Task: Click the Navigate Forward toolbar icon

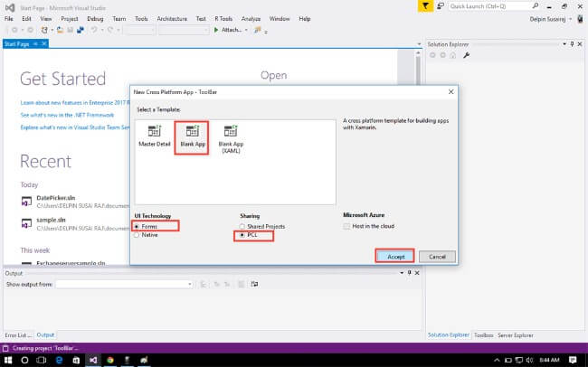Action: pos(30,30)
